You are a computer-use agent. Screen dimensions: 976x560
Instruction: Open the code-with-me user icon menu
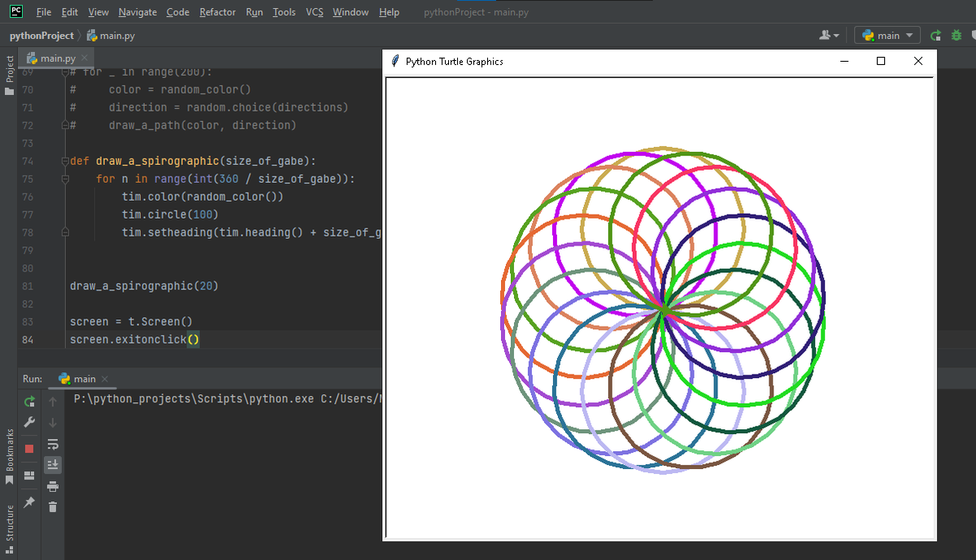tap(829, 36)
